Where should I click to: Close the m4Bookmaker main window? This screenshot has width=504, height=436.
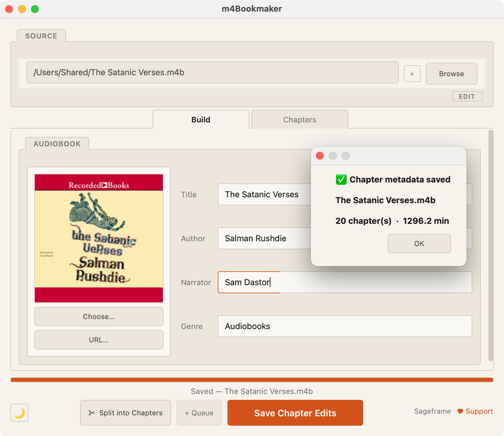9,9
